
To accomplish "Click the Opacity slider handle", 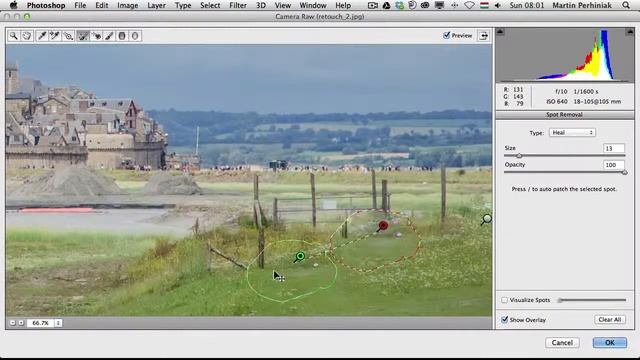I will pyautogui.click(x=624, y=172).
